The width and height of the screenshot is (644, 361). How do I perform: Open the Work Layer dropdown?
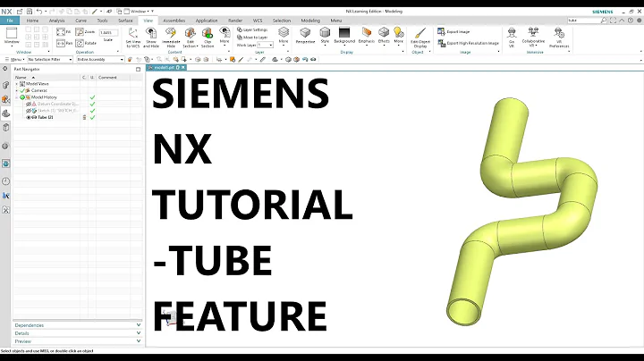pos(266,45)
